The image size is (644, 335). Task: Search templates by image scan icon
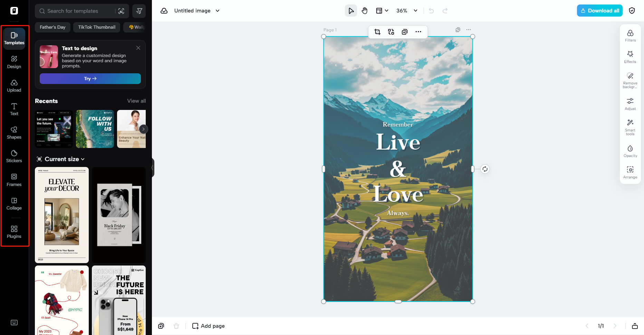click(x=121, y=11)
